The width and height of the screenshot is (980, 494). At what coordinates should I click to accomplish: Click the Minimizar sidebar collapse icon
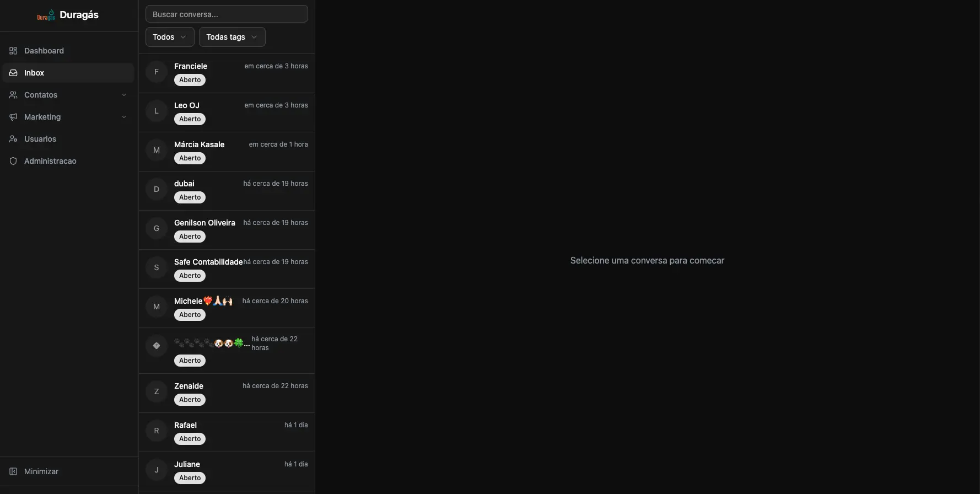[x=13, y=471]
